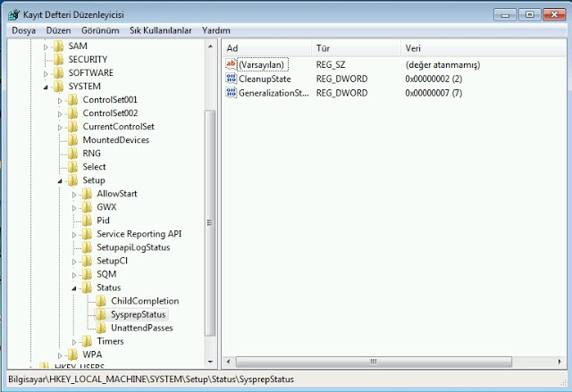Open the Sık Kullanılanlar menu
Image resolution: width=572 pixels, height=392 pixels.
[160, 30]
